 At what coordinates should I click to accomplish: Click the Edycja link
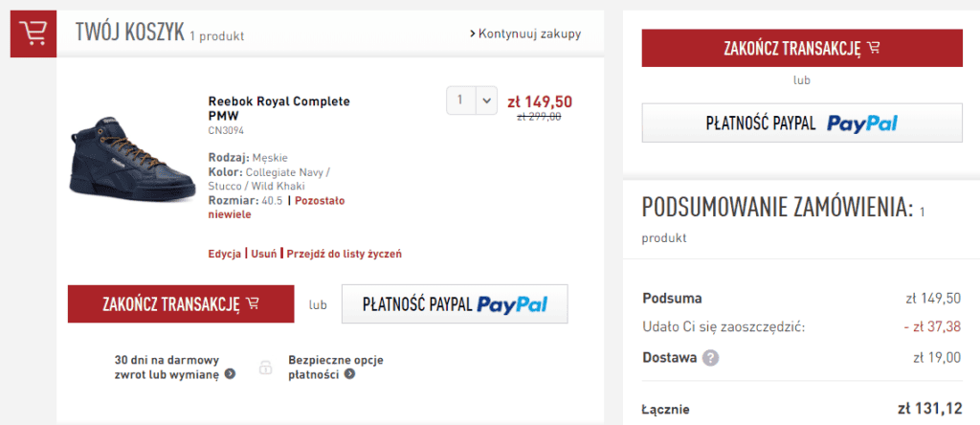(225, 254)
